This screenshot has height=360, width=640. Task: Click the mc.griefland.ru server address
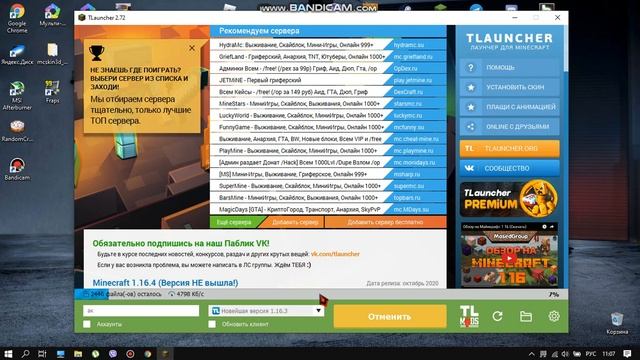pyautogui.click(x=413, y=57)
